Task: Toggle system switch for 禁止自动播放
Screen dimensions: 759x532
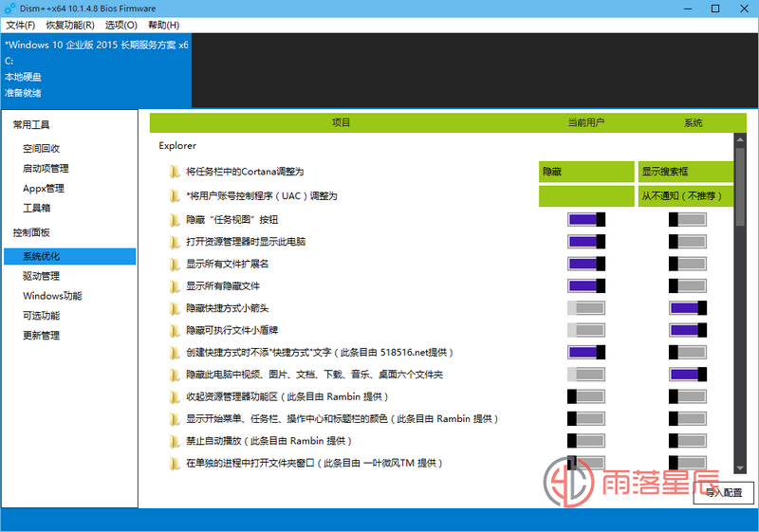Action: 688,441
